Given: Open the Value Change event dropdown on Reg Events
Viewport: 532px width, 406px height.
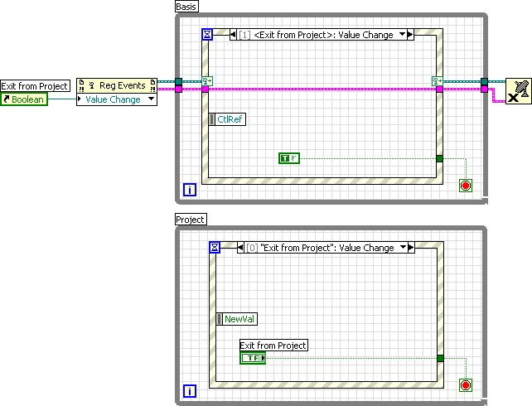Looking at the screenshot, I should 152,99.
